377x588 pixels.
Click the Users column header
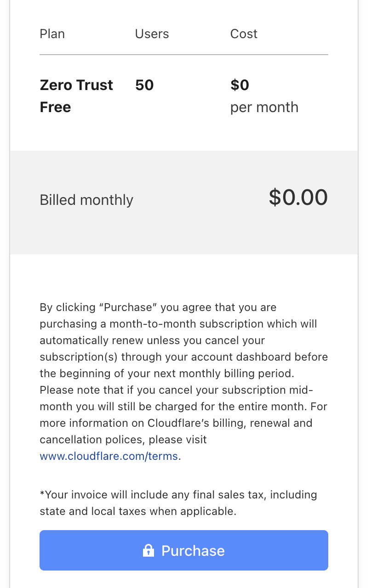pyautogui.click(x=152, y=34)
